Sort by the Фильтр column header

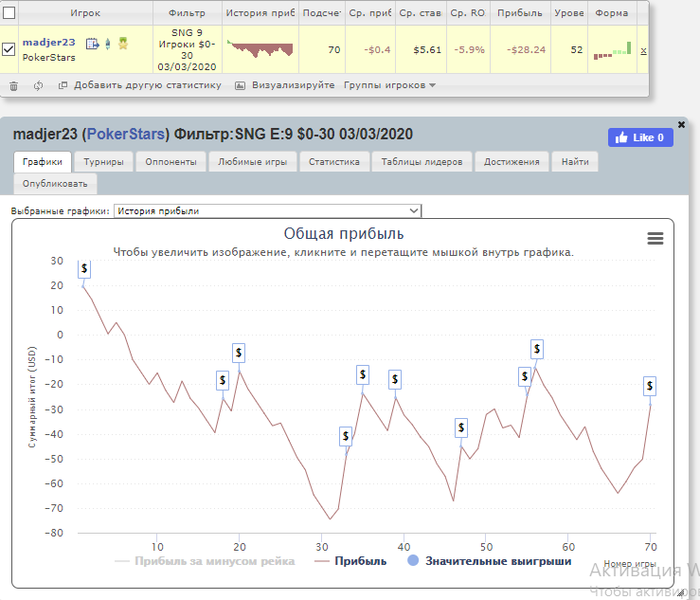187,13
